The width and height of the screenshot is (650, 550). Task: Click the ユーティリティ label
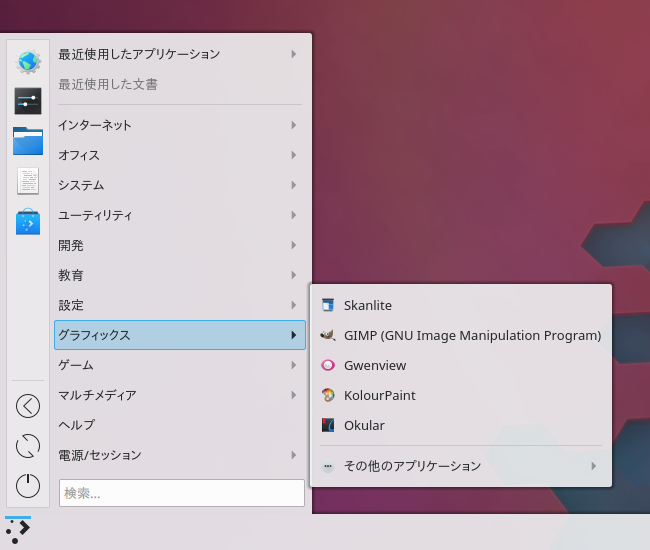point(95,215)
